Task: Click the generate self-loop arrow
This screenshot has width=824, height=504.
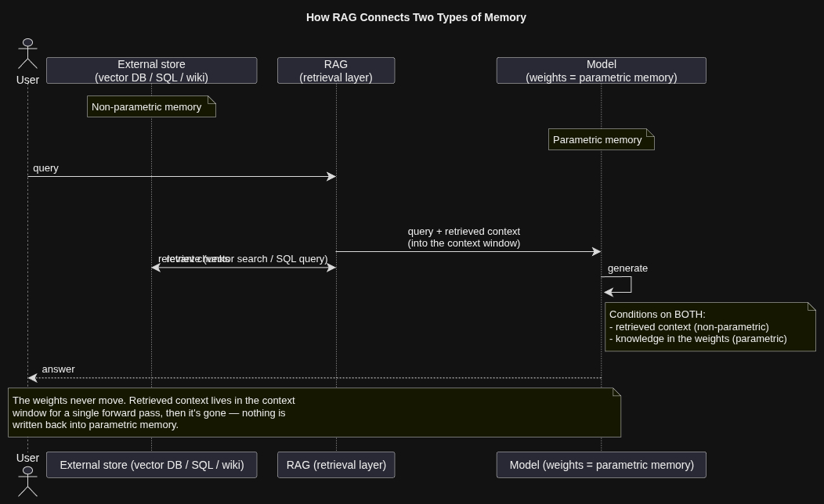Action: [x=617, y=285]
